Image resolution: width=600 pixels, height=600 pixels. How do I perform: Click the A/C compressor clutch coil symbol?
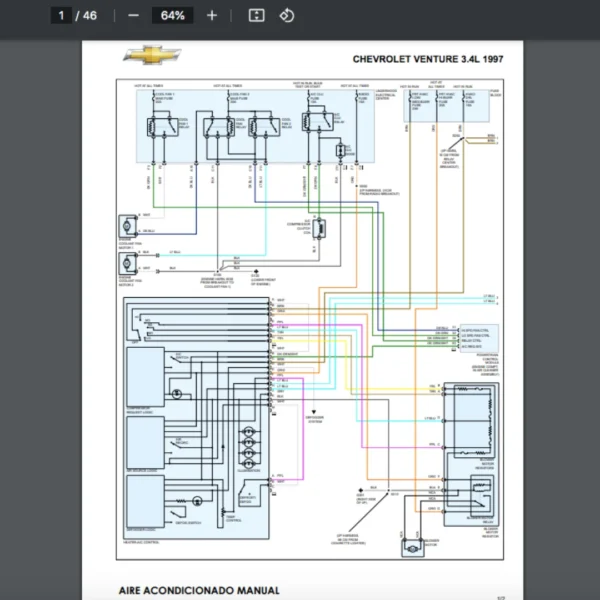[319, 229]
